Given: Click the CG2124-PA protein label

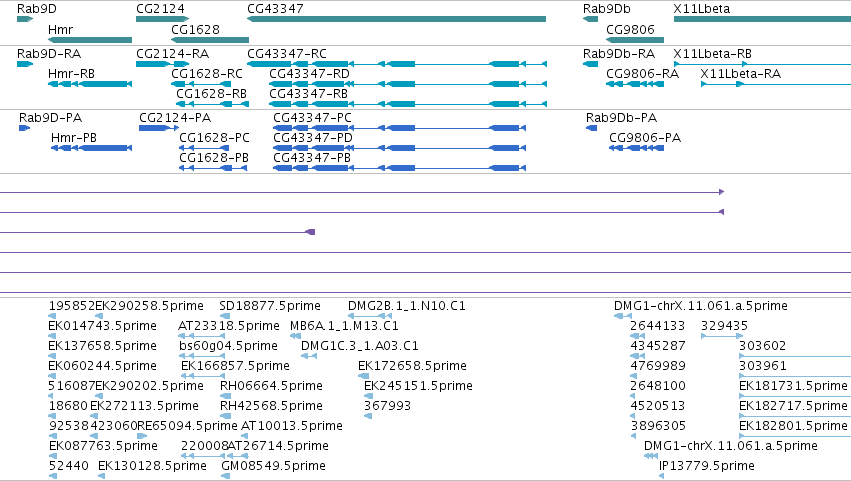Looking at the screenshot, I should click(175, 118).
